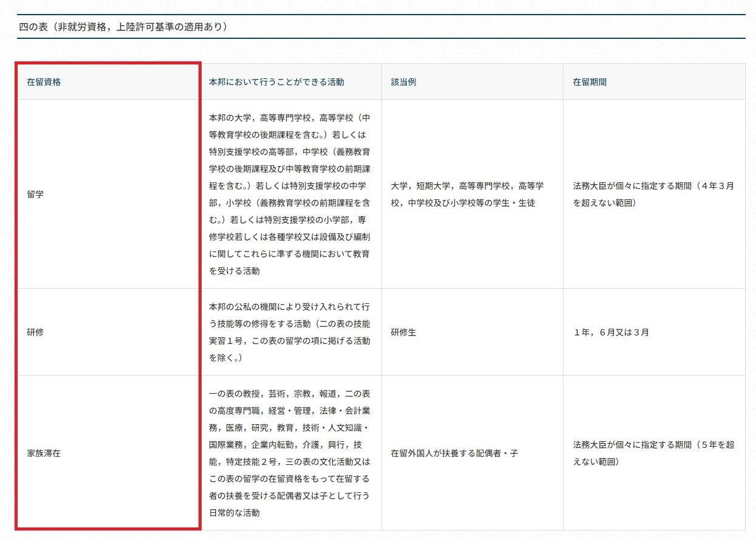Image resolution: width=756 pixels, height=539 pixels.
Task: Select the 該当例 column header
Action: click(403, 82)
